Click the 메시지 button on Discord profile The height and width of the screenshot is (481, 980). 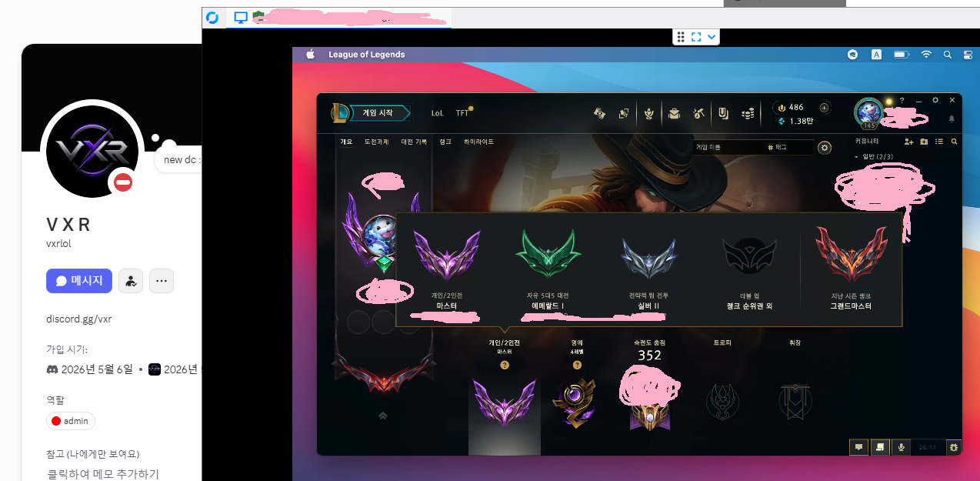pyautogui.click(x=79, y=281)
